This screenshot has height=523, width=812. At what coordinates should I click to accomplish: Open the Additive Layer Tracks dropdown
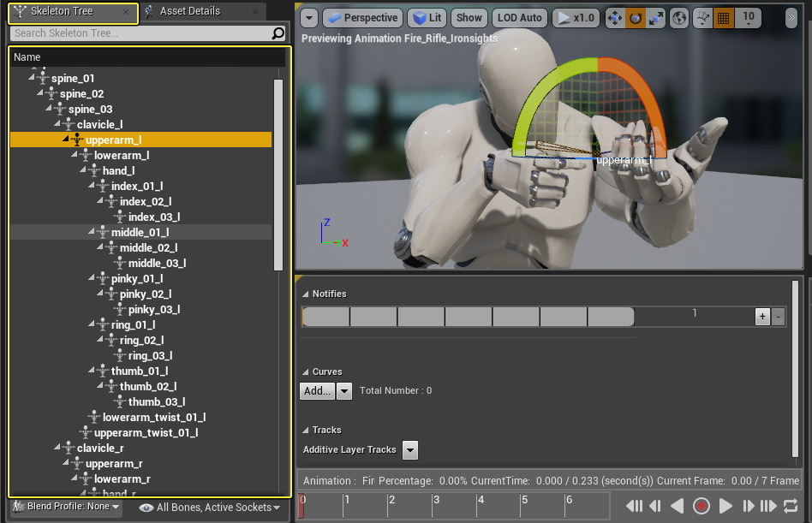409,449
